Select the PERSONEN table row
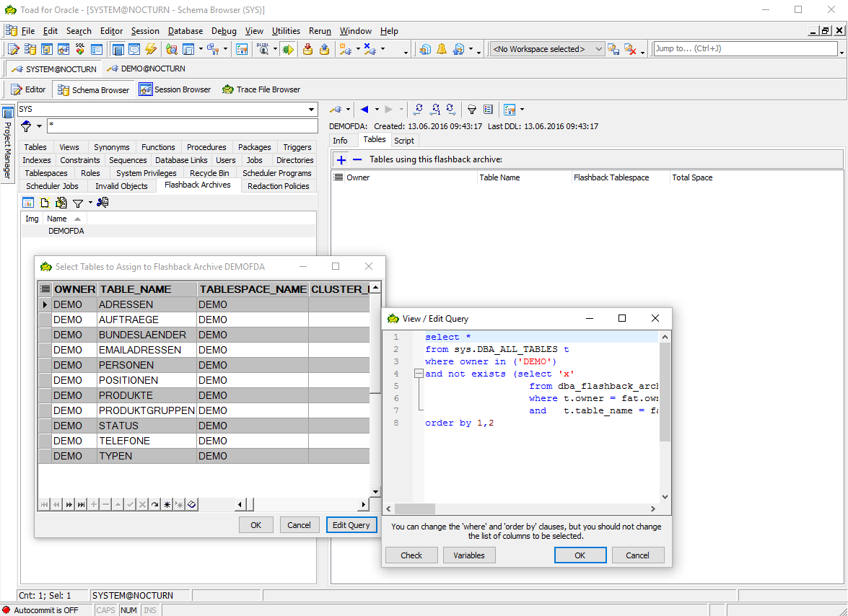 tap(204, 365)
